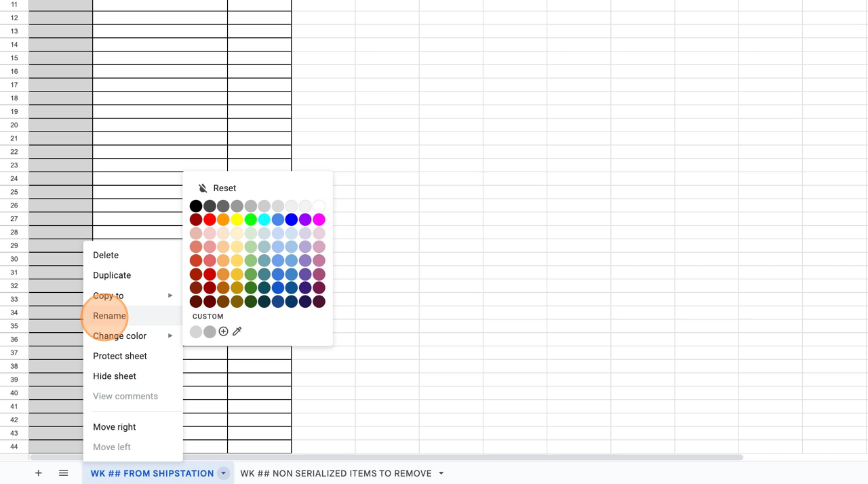Choose Rename from the context menu
This screenshot has height=484, width=868.
pyautogui.click(x=109, y=316)
